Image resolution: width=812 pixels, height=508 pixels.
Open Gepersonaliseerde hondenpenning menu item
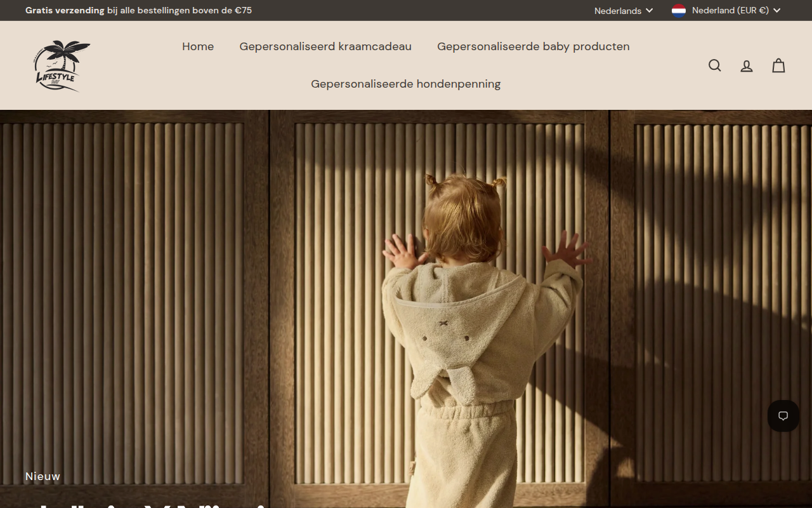tap(406, 84)
